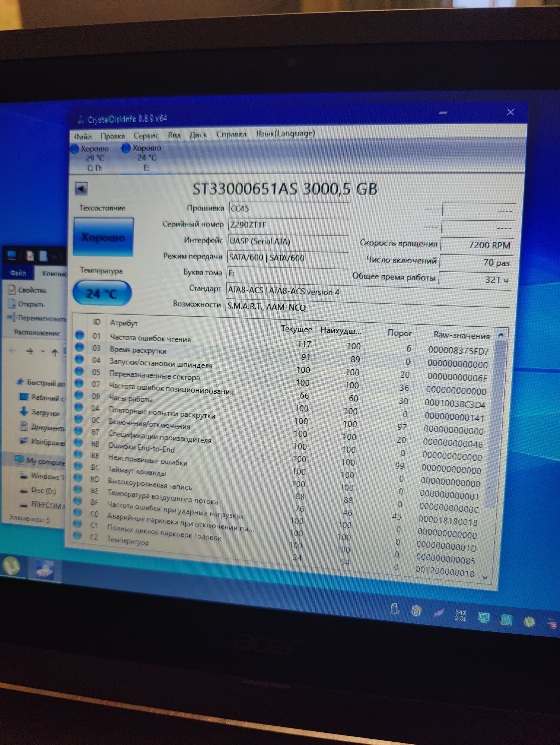
Task: Click the Атрибут column header
Action: pyautogui.click(x=124, y=323)
